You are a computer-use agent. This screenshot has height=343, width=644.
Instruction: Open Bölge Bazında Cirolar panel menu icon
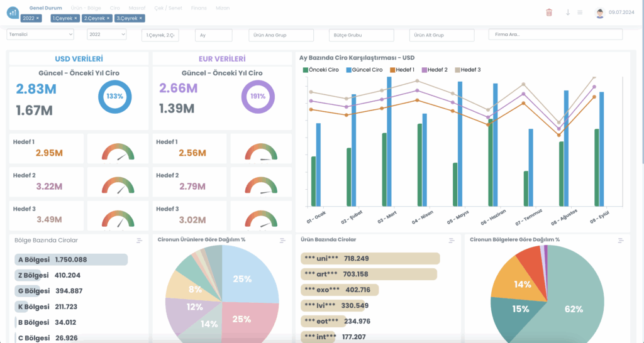(140, 241)
